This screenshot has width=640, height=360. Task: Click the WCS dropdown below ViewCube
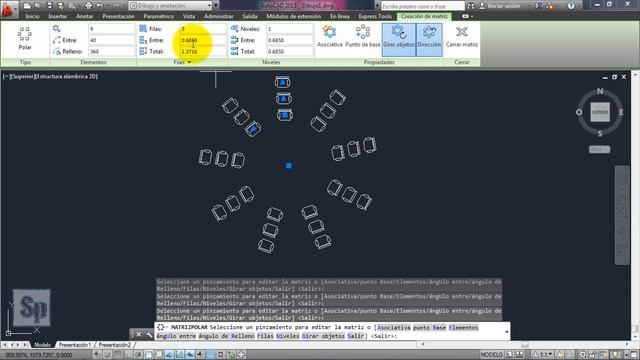[600, 149]
